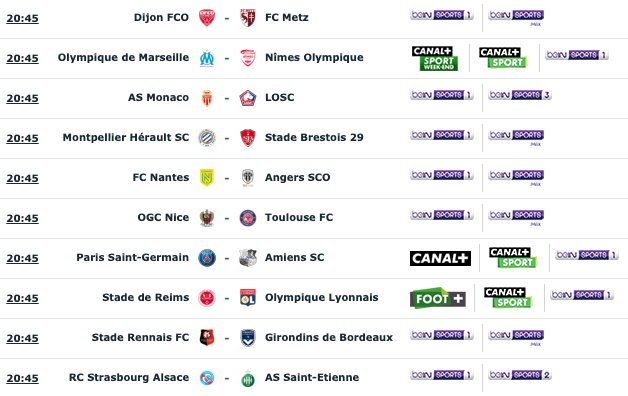Open the Paris Saint-Germain club badge
The image size is (628, 396).
207,258
